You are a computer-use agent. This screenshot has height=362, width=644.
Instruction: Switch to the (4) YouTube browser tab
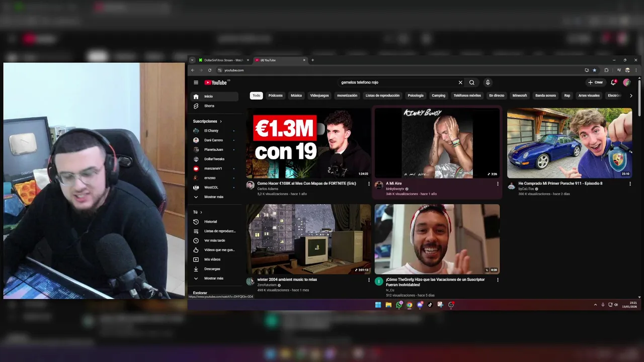(x=279, y=60)
